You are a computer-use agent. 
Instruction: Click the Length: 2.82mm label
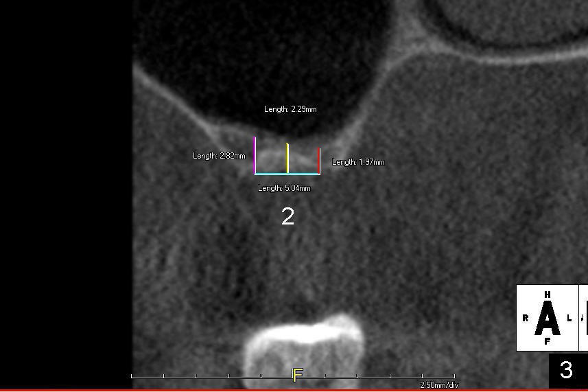coord(219,156)
